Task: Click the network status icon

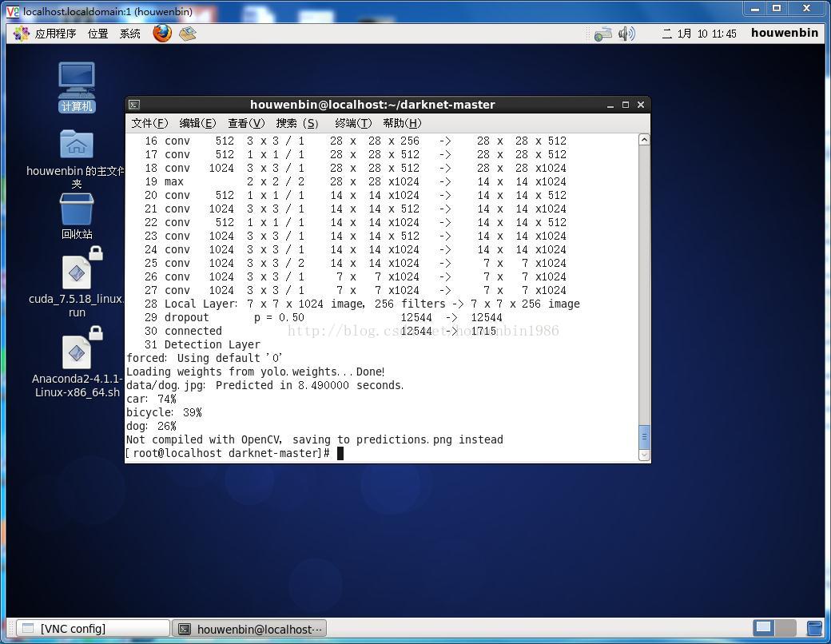Action: [602, 34]
